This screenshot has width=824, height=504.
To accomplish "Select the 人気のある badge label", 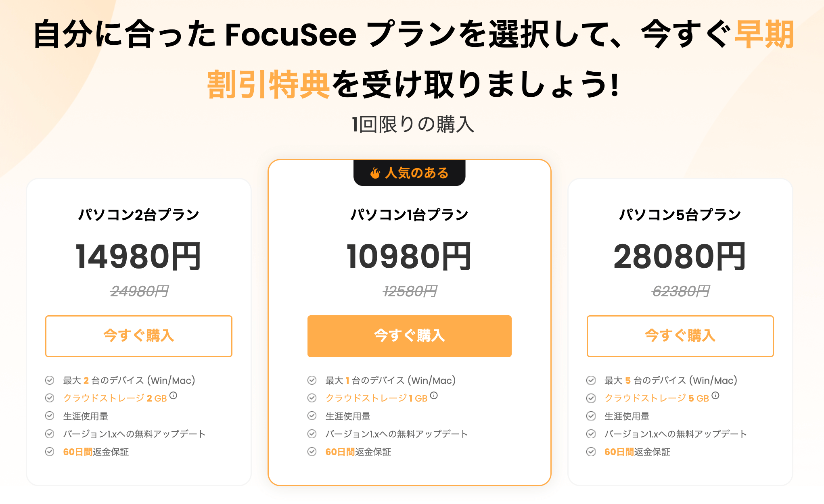I will coord(416,173).
